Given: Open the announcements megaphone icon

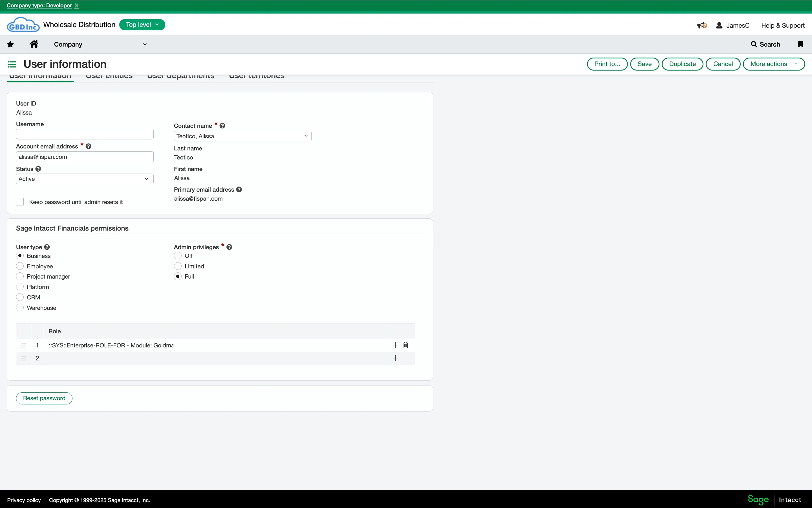Looking at the screenshot, I should point(702,25).
